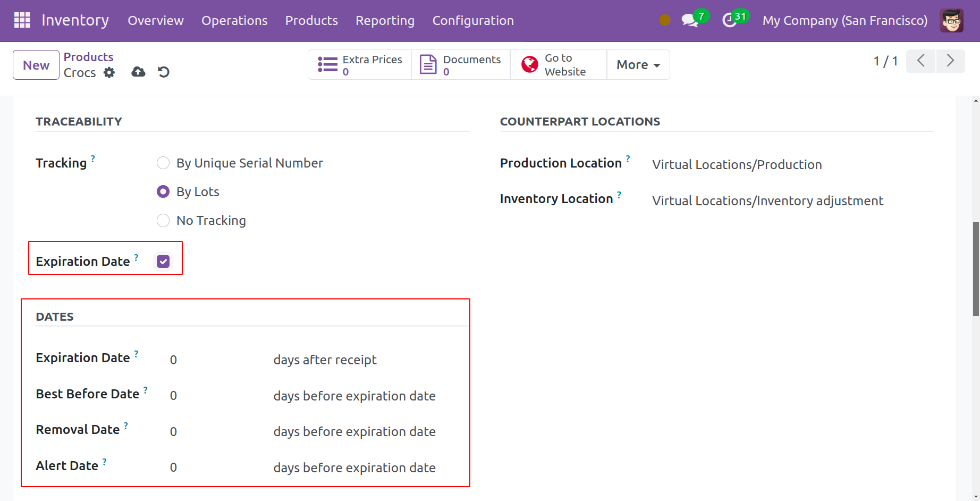The image size is (980, 501).
Task: Go to next record with right arrow
Action: pos(950,61)
